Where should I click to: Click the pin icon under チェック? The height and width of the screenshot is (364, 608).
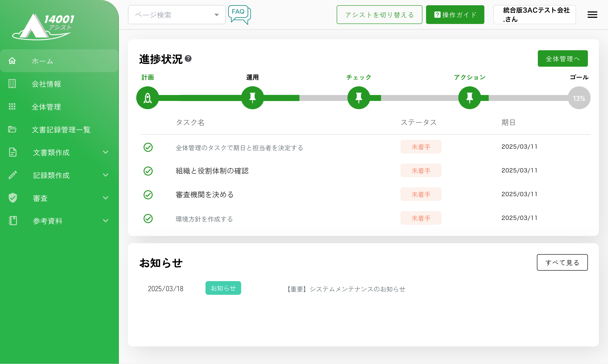tap(359, 98)
